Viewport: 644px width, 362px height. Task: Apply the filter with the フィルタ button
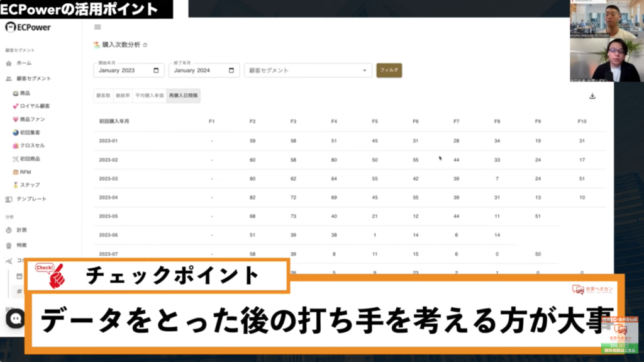pos(389,71)
